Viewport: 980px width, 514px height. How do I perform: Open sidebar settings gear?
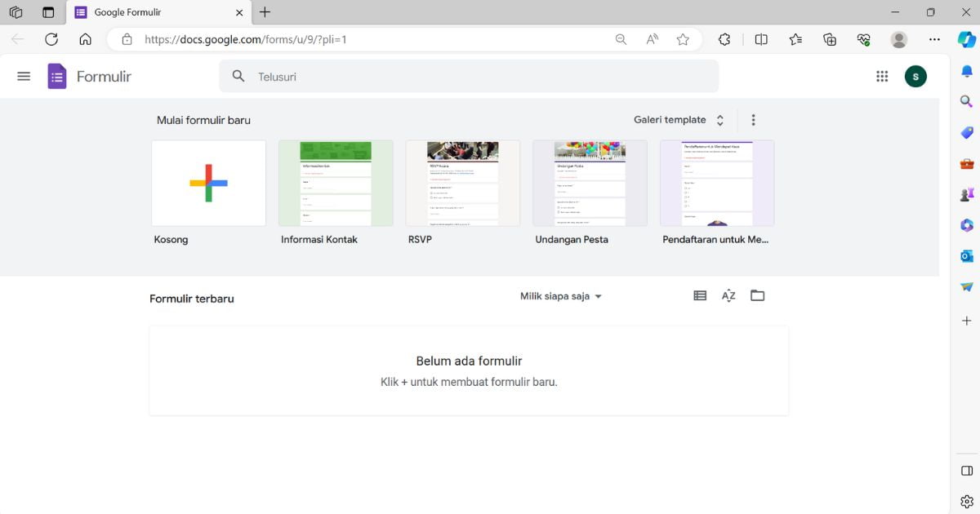click(x=967, y=501)
